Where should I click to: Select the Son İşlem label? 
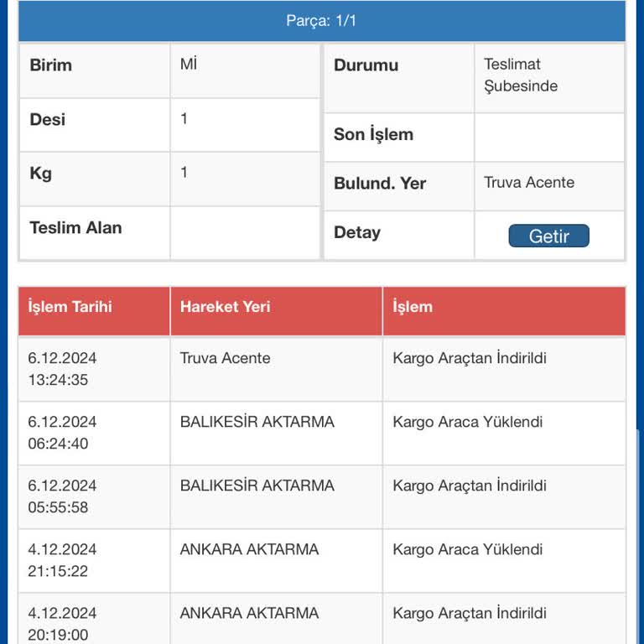pos(373,134)
